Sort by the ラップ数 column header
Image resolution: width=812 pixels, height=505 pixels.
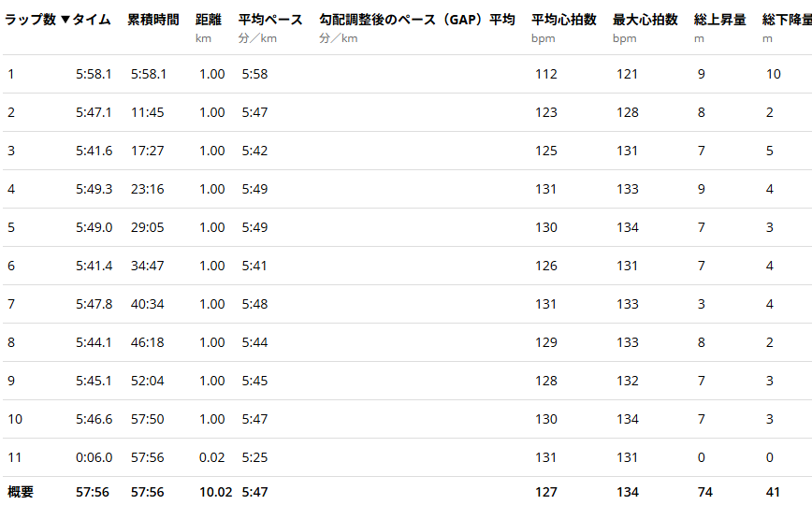tap(30, 21)
